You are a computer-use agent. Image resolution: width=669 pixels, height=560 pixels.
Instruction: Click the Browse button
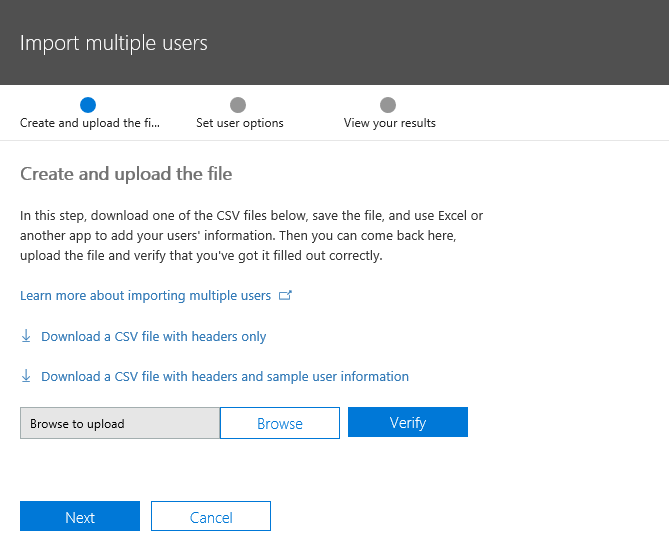(280, 423)
